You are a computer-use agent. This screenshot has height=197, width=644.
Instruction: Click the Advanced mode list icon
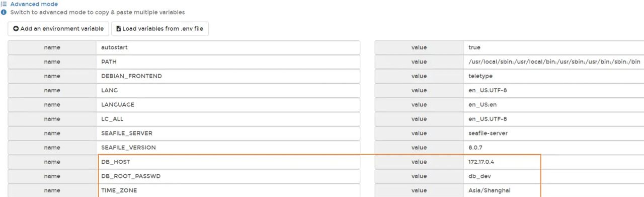point(4,4)
